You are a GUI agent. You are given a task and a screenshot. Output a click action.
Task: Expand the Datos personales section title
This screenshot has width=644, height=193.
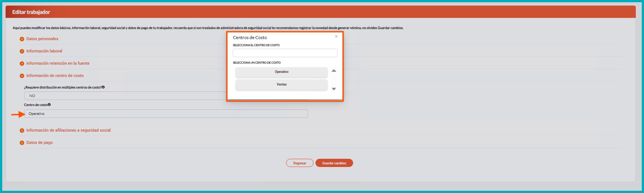tap(42, 39)
